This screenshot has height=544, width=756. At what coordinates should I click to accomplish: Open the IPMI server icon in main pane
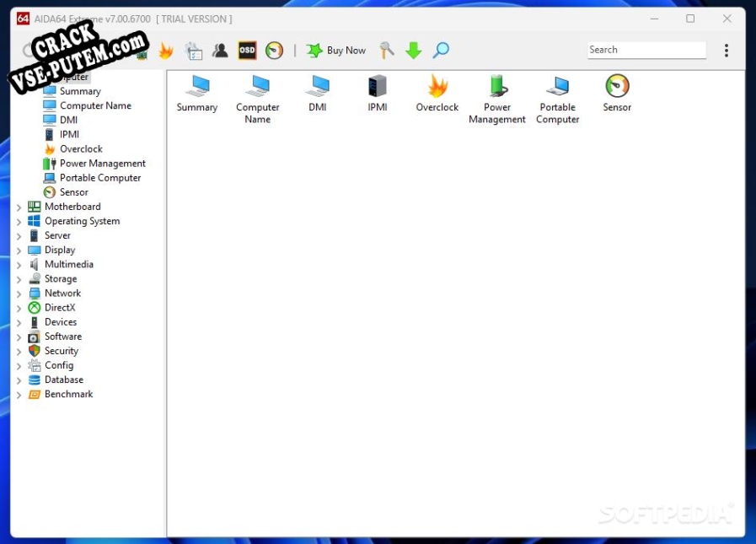377,87
